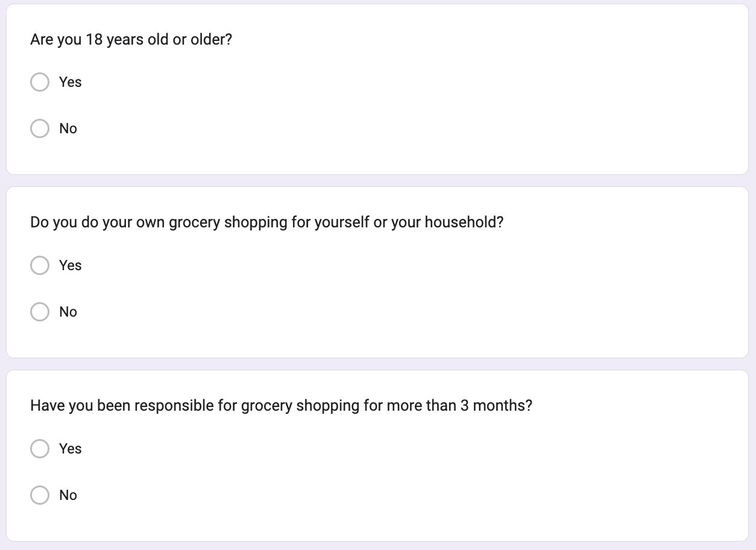The height and width of the screenshot is (550, 756).
Task: Click "No" label text under 3 months question
Action: click(68, 495)
